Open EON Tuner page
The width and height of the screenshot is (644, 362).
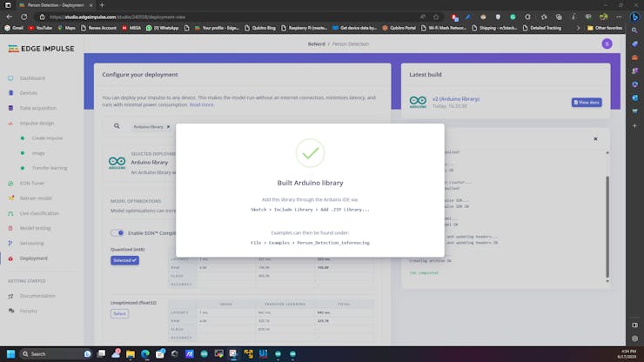[32, 184]
